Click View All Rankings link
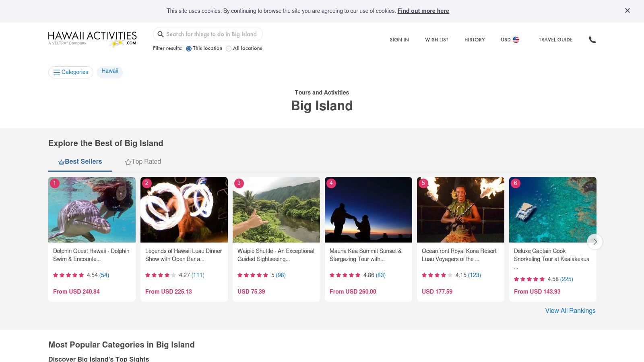The width and height of the screenshot is (644, 362). click(570, 311)
